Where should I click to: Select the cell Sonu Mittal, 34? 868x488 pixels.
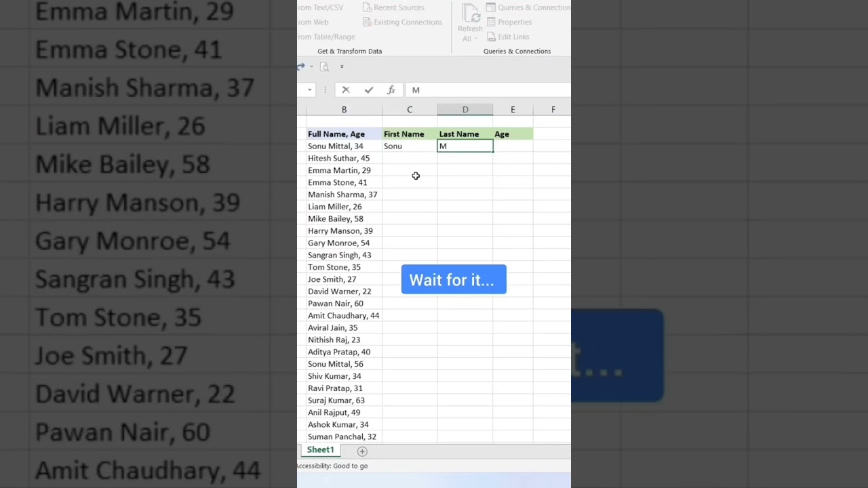pos(344,146)
